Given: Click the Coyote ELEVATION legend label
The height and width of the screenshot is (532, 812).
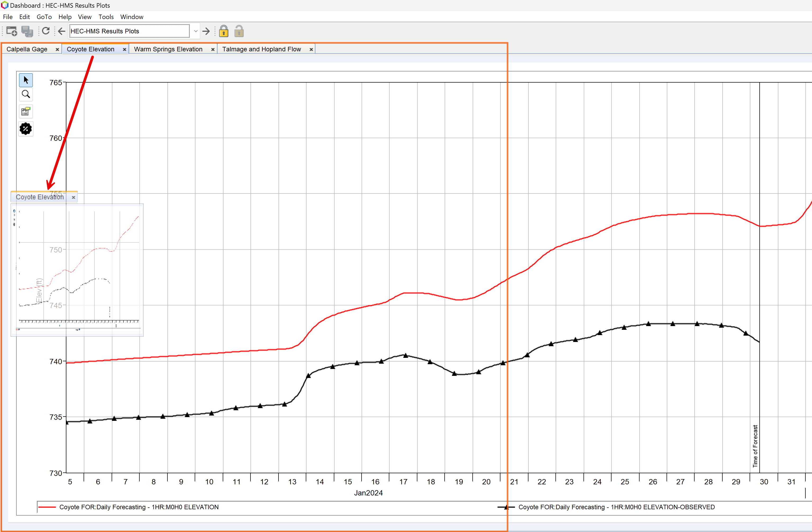Looking at the screenshot, I should (x=139, y=507).
